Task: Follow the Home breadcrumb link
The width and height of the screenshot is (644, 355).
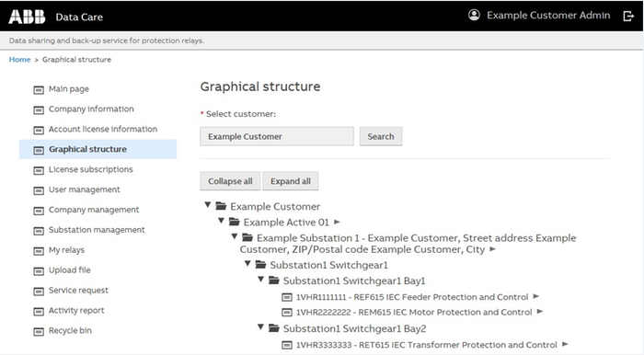Action: pos(19,60)
